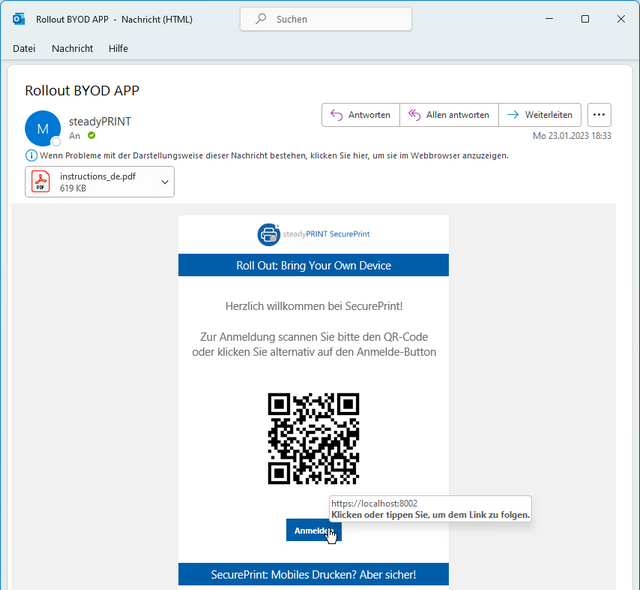Click the Weiterleiten forward button
The image size is (640, 590).
pyautogui.click(x=540, y=115)
